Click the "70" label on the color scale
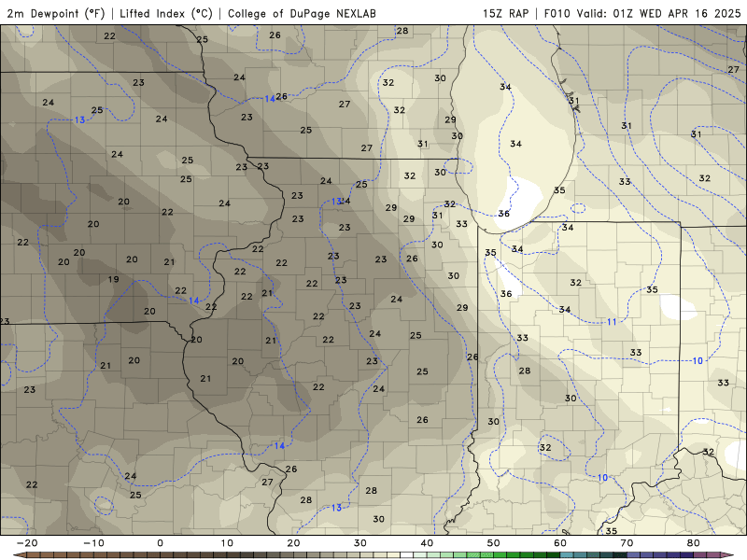This screenshot has height=560, width=747. 627,543
